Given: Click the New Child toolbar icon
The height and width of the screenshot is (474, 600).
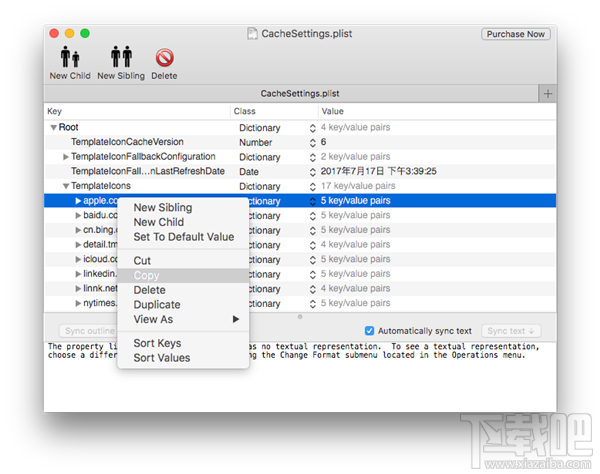Looking at the screenshot, I should click(70, 57).
